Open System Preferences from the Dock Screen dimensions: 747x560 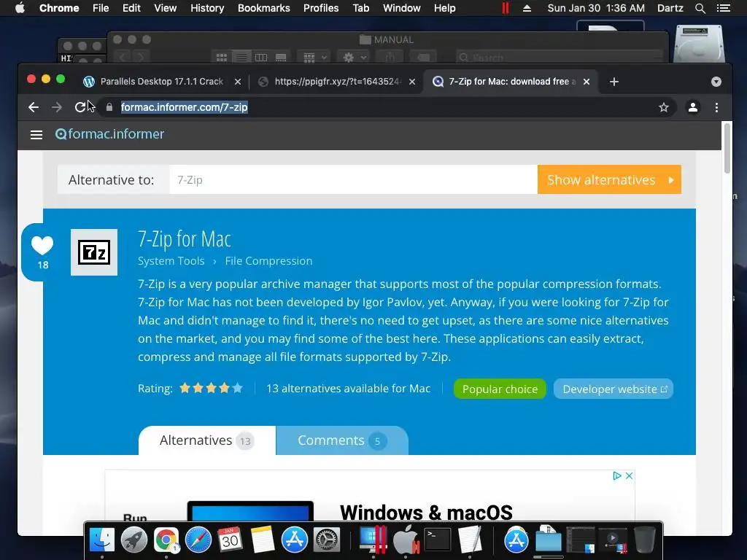(x=326, y=540)
